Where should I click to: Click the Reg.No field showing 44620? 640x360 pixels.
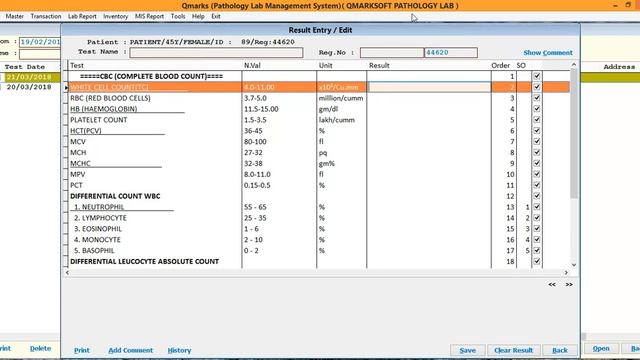[x=451, y=53]
